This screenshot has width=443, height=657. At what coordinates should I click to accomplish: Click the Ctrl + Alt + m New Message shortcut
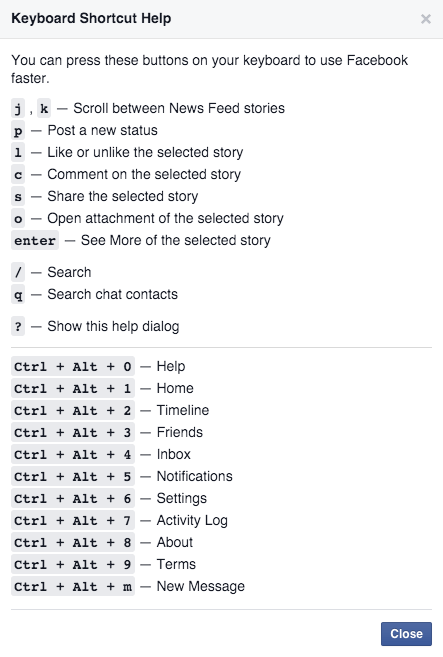[73, 587]
